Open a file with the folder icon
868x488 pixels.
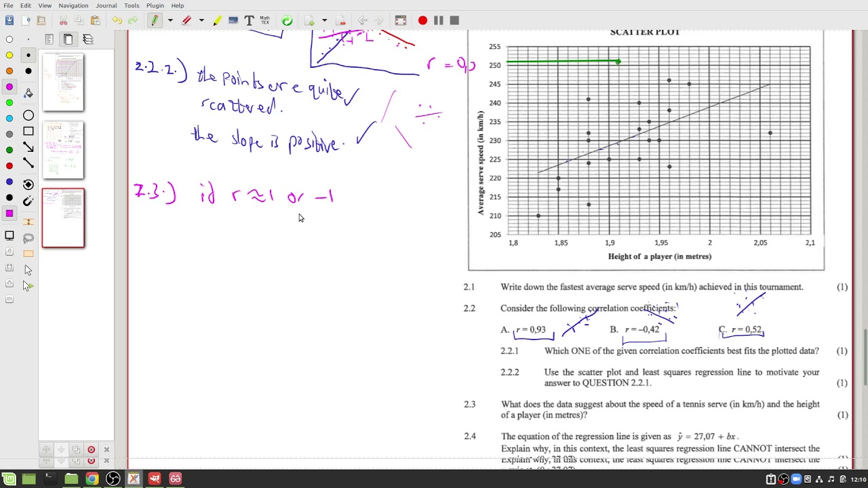click(x=40, y=20)
